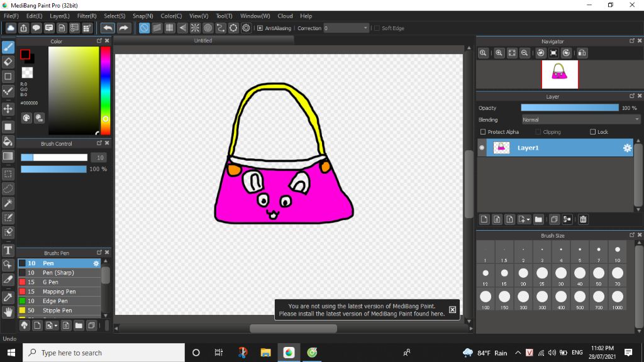
Task: Open Task View on the taskbar
Action: 218,353
